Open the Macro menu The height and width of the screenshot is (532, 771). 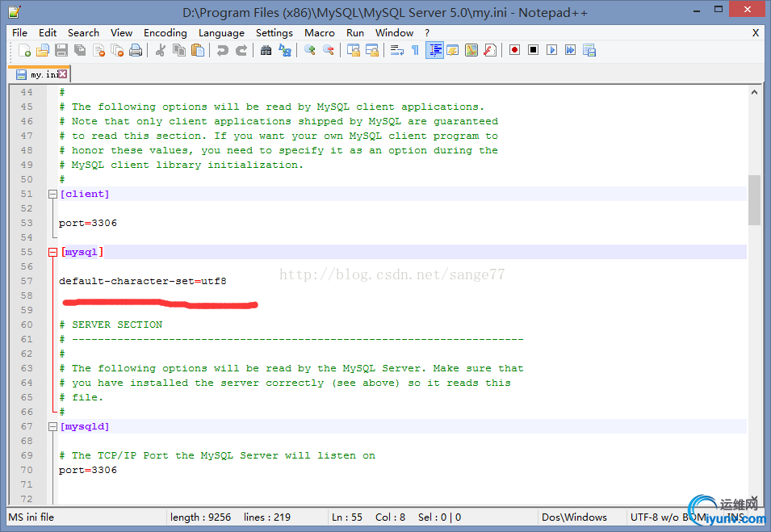[320, 33]
